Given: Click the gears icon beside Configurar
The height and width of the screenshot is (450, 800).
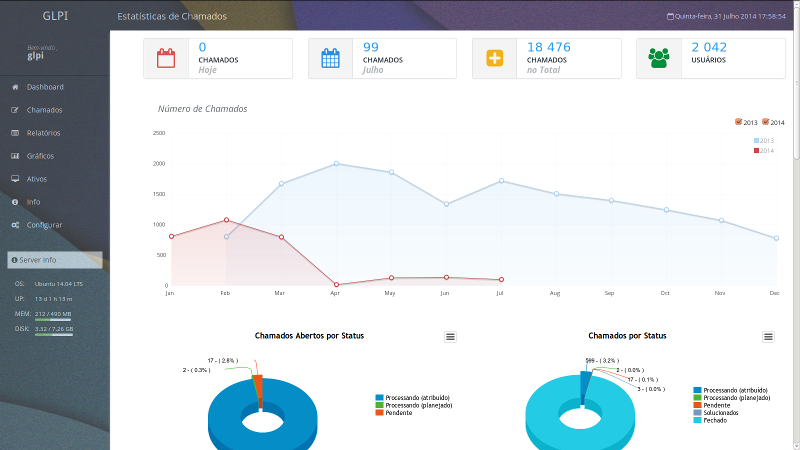Looking at the screenshot, I should click(x=15, y=225).
